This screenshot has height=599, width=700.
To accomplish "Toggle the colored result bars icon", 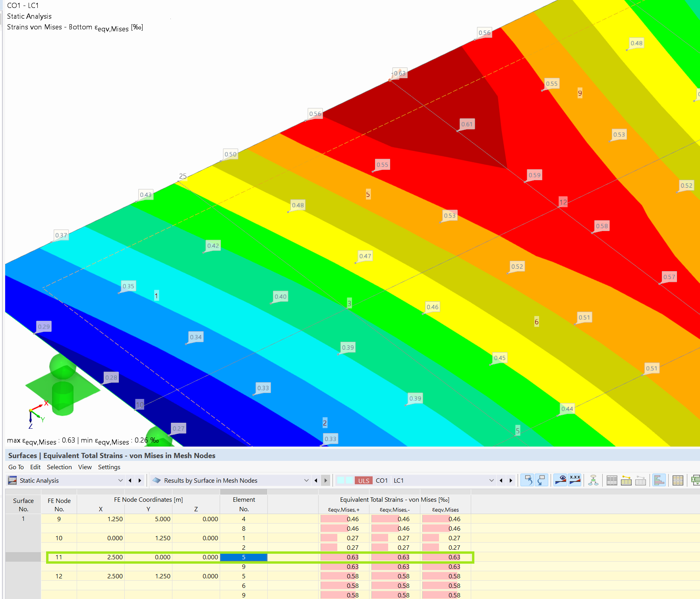I will [659, 480].
